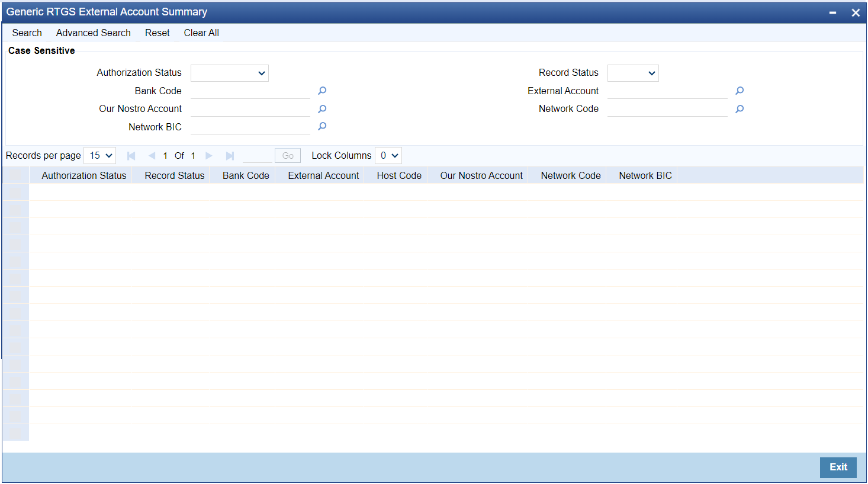
Task: Sort by Record Status column header
Action: (x=175, y=175)
